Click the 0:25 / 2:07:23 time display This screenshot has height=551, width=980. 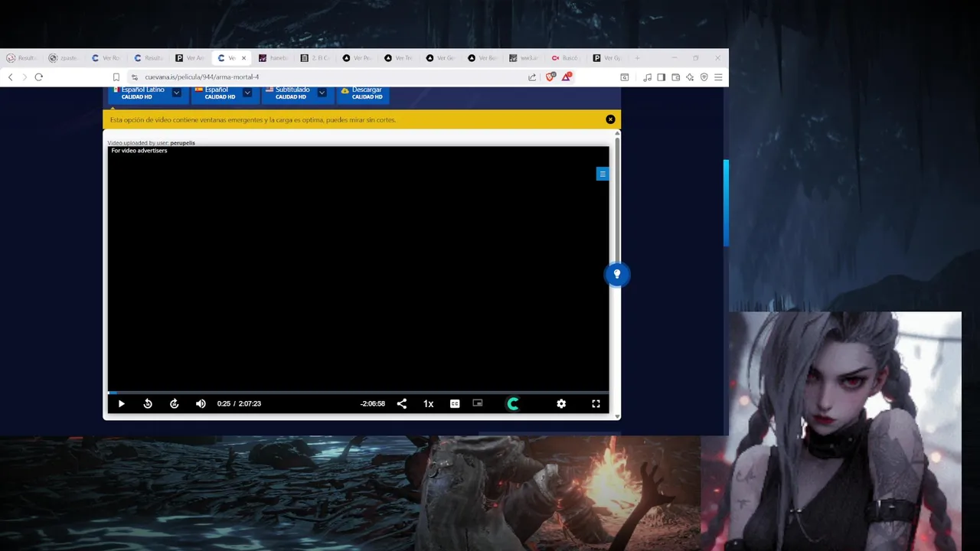tap(239, 403)
